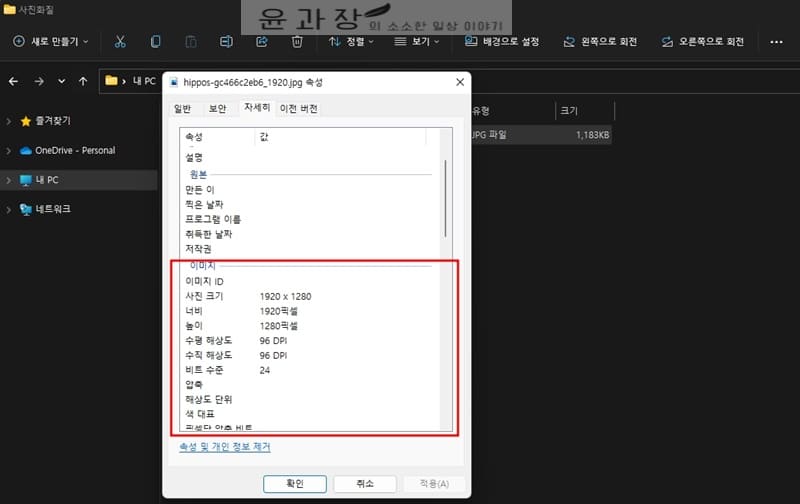Open the 정렬 sort dropdown
The width and height of the screenshot is (800, 504).
351,42
